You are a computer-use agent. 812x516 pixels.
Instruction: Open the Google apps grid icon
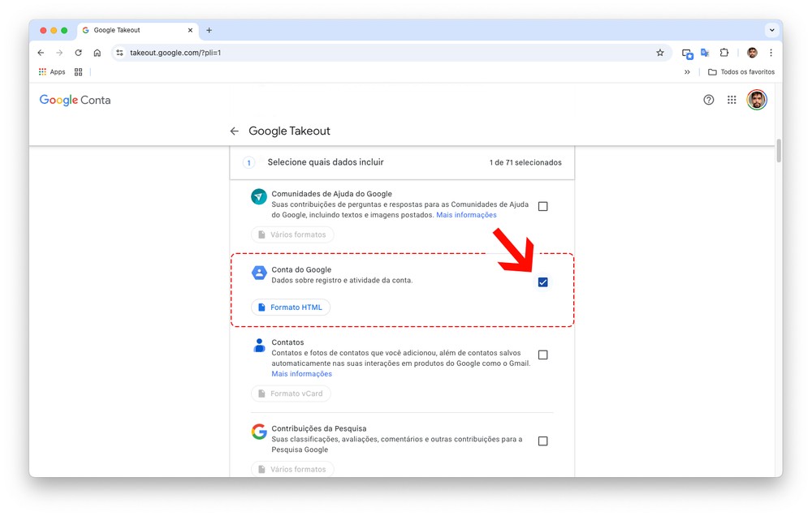pos(732,100)
